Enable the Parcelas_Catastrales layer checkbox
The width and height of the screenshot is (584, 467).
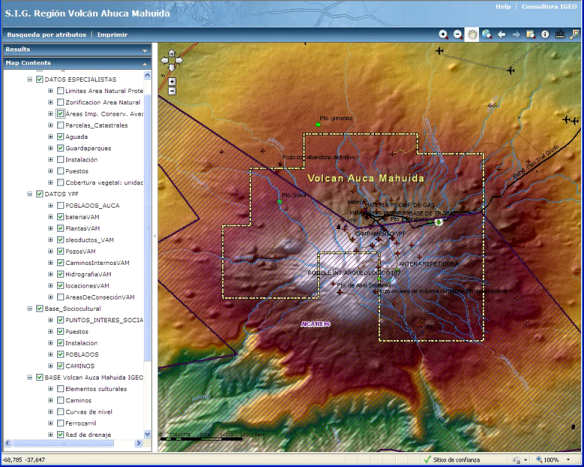click(60, 125)
